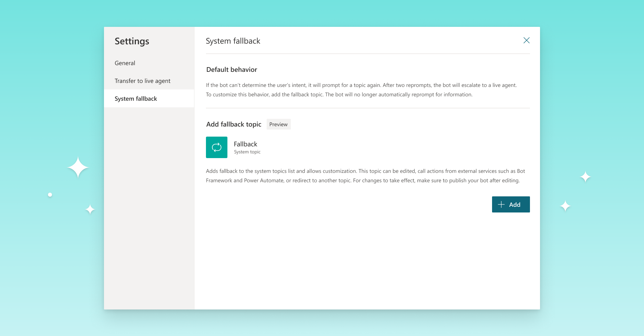Open the General settings section
Image resolution: width=644 pixels, height=336 pixels.
click(125, 63)
